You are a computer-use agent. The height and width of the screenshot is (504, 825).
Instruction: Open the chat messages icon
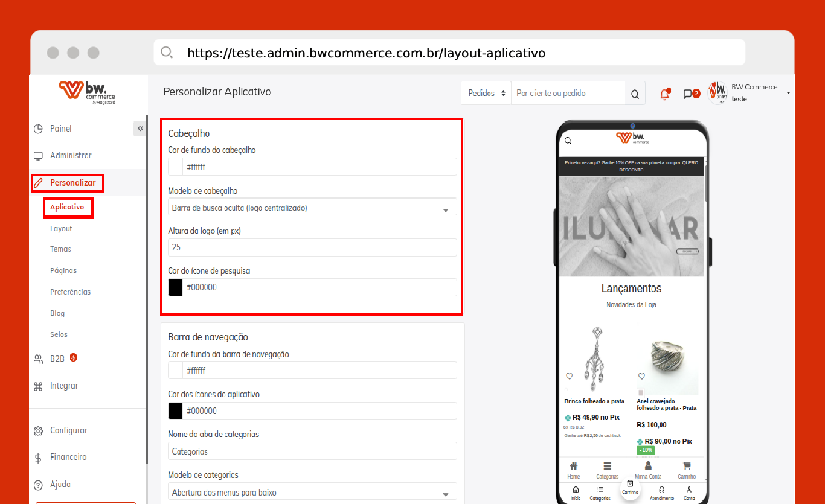pyautogui.click(x=688, y=94)
